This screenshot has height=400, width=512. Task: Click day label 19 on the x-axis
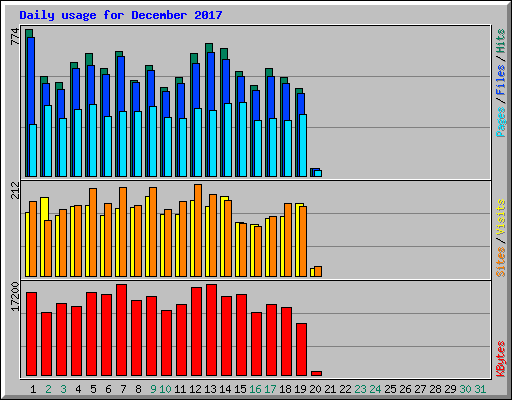[x=300, y=389]
